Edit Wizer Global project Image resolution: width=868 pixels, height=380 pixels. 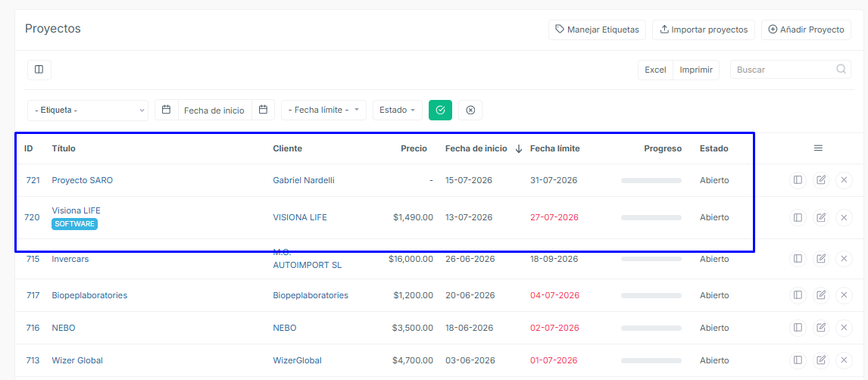tap(821, 360)
